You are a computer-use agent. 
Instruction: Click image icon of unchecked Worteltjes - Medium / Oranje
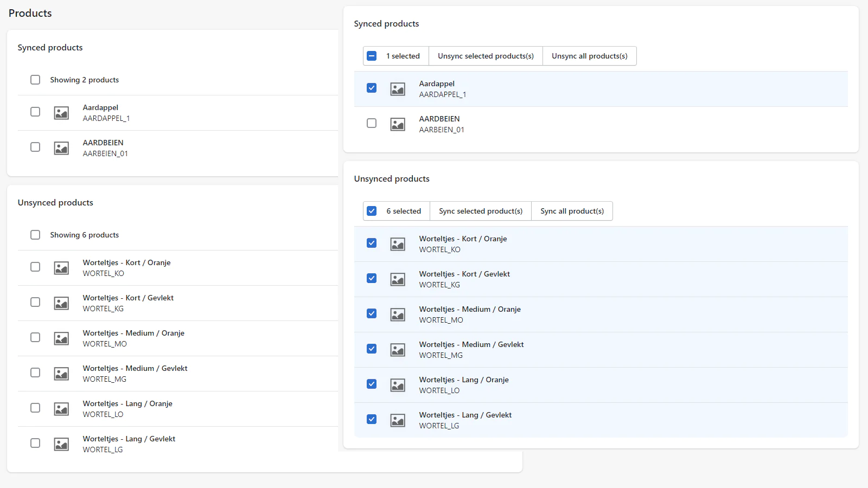[x=61, y=338]
